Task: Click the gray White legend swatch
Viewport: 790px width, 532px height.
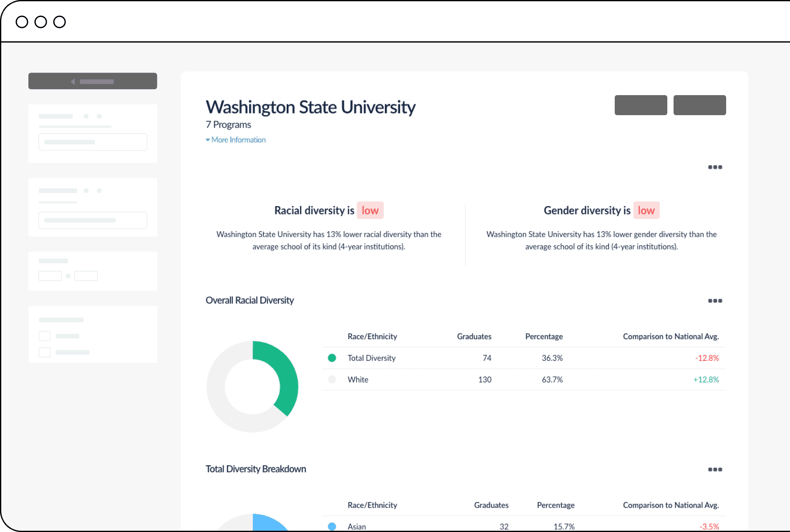Action: (x=332, y=380)
